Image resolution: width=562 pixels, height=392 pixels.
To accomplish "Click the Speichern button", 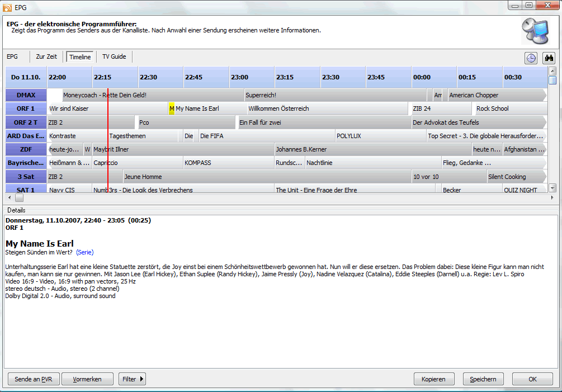I will pyautogui.click(x=483, y=379).
